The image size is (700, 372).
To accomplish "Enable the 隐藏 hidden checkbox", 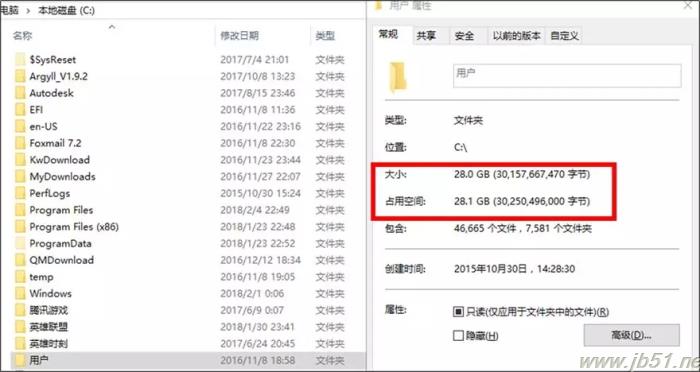I will click(458, 335).
